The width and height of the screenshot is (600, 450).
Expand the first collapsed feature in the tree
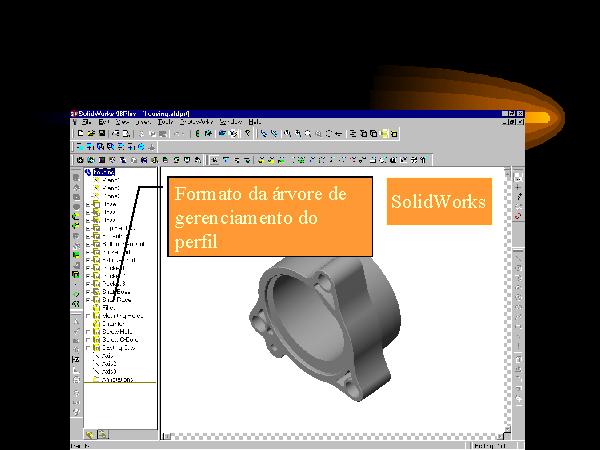(89, 204)
